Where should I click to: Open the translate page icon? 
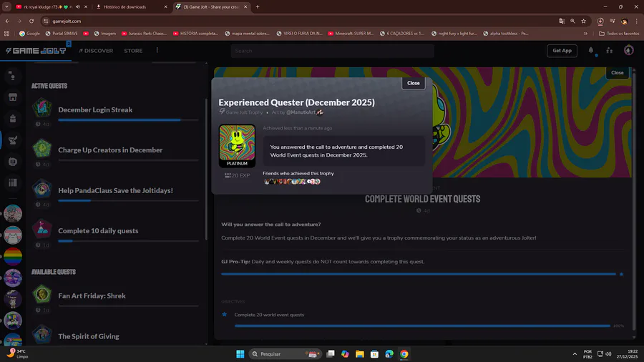coord(562,21)
